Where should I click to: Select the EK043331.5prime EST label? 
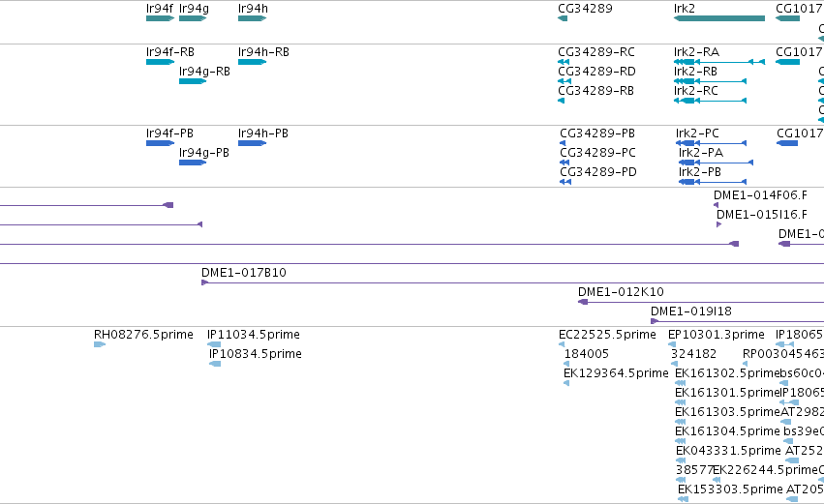coord(728,452)
